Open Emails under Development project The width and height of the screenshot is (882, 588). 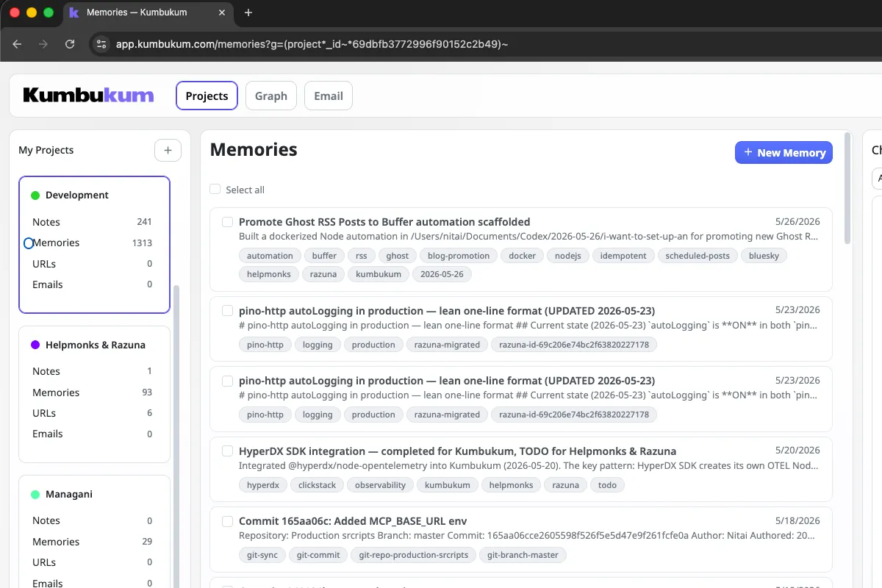(x=93, y=284)
